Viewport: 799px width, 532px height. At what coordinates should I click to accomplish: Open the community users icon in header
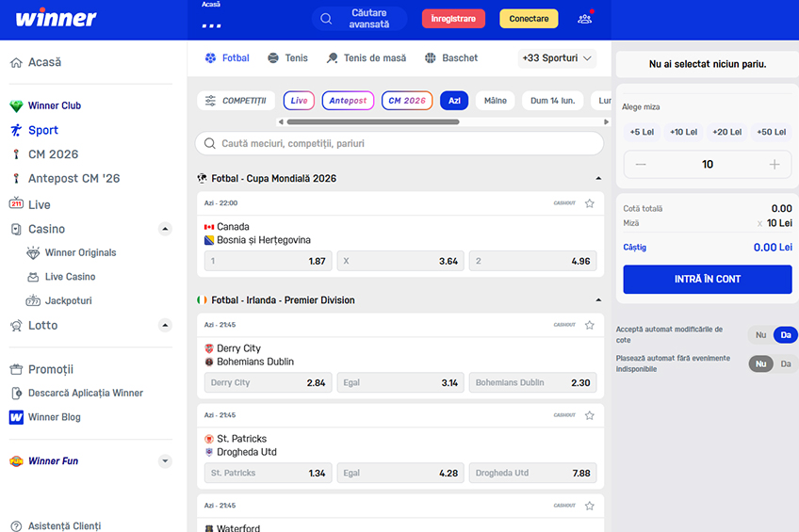pos(584,19)
